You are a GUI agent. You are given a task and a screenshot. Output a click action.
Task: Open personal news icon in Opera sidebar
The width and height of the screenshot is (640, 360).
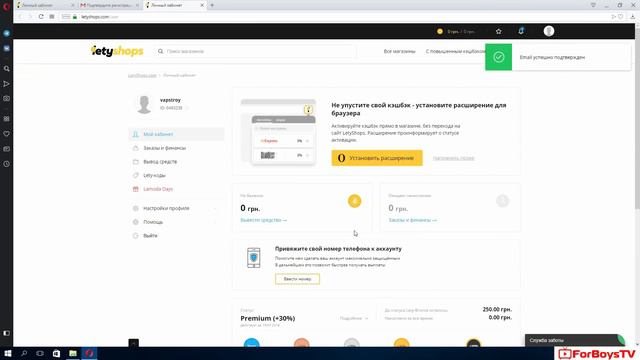(7, 149)
